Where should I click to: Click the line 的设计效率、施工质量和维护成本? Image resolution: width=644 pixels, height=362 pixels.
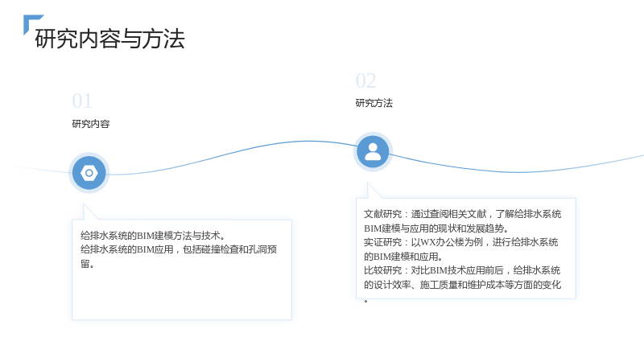pyautogui.click(x=462, y=285)
